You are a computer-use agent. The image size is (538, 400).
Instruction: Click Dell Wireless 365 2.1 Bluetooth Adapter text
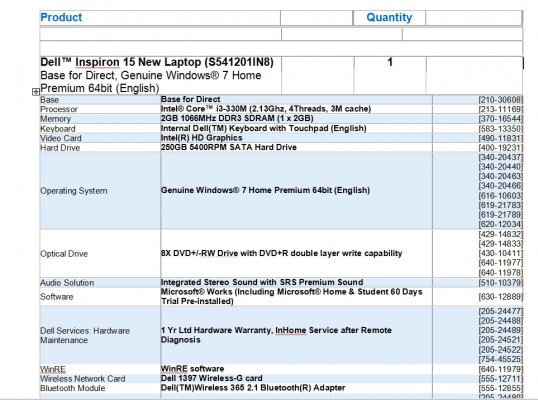click(253, 388)
